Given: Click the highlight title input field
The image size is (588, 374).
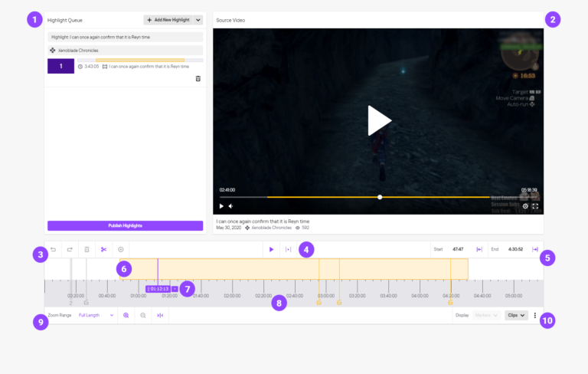Looking at the screenshot, I should (x=126, y=38).
